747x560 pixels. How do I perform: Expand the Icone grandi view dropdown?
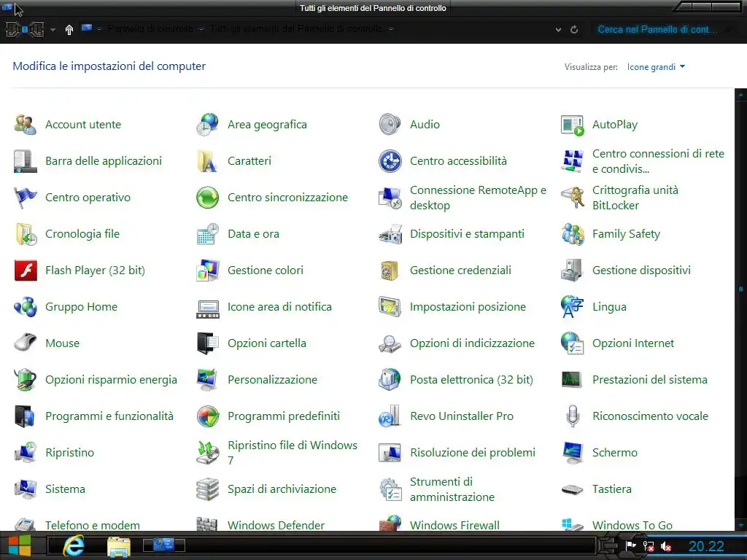[x=656, y=67]
